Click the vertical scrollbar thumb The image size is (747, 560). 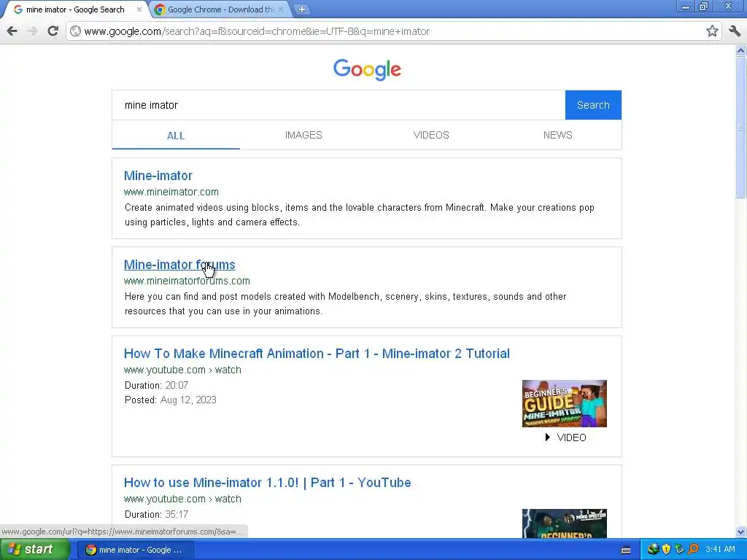click(x=741, y=127)
